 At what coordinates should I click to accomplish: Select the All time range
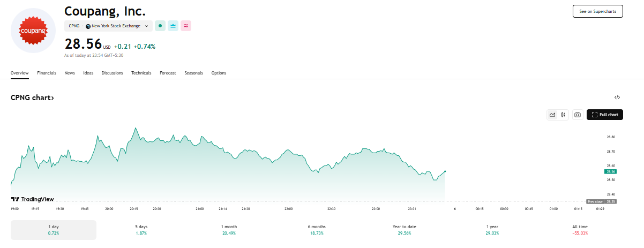580,230
